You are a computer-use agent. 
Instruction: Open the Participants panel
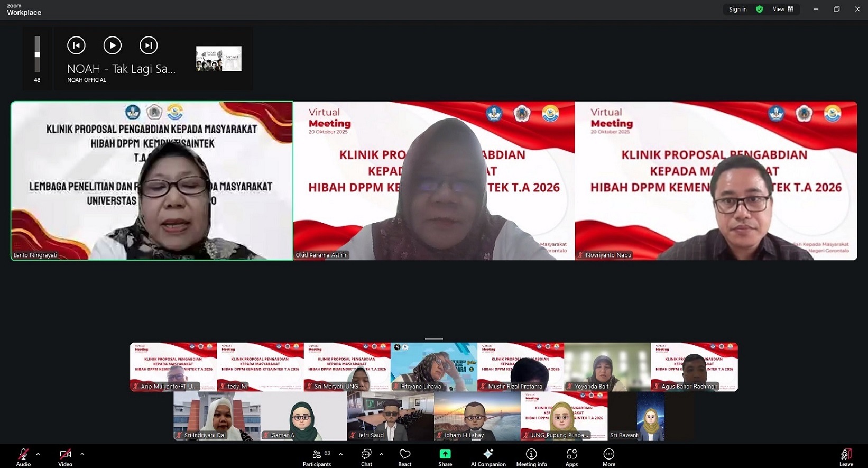tap(317, 457)
